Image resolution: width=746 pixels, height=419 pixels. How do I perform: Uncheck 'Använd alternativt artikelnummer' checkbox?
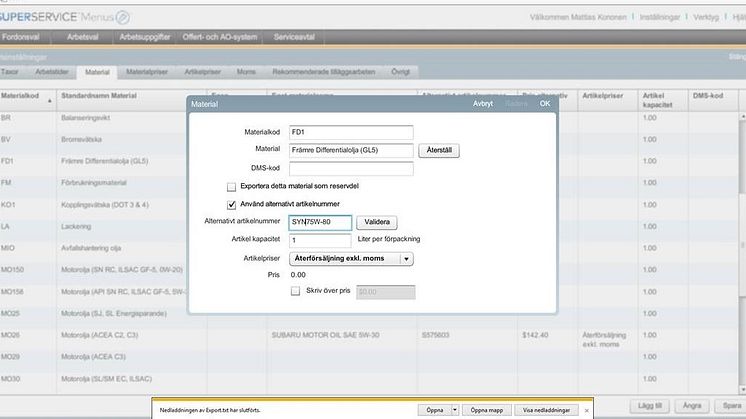[x=231, y=205]
